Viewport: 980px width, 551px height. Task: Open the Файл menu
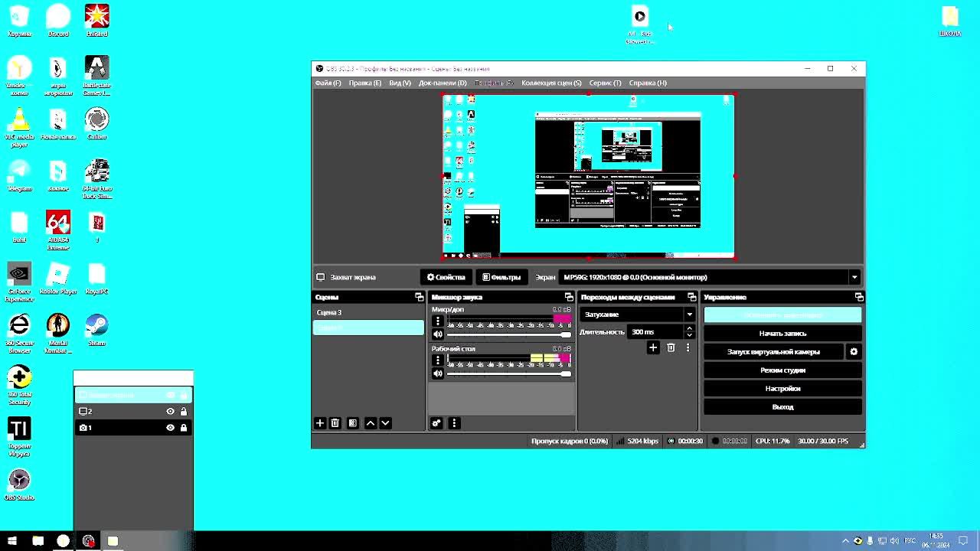pos(328,83)
